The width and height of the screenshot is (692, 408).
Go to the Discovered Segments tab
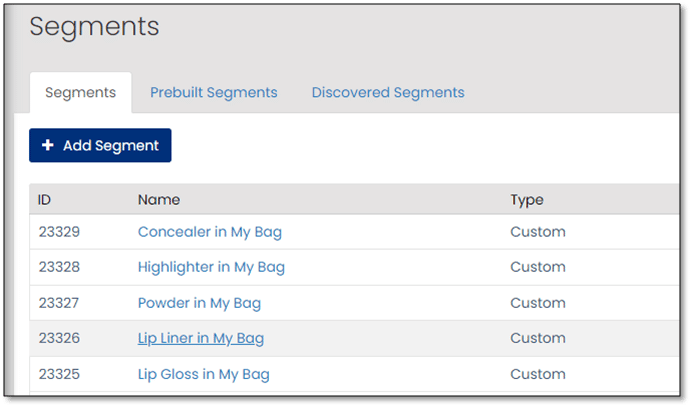(387, 93)
